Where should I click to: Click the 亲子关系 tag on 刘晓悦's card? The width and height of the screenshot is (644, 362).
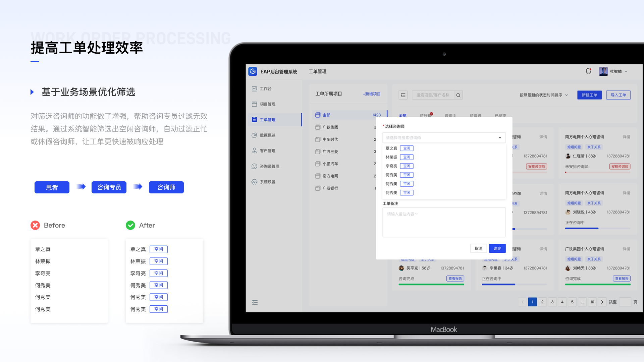tap(594, 203)
